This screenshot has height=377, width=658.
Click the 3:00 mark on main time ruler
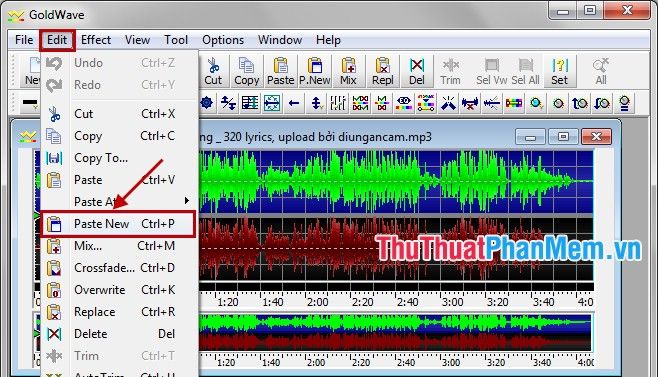(x=452, y=302)
